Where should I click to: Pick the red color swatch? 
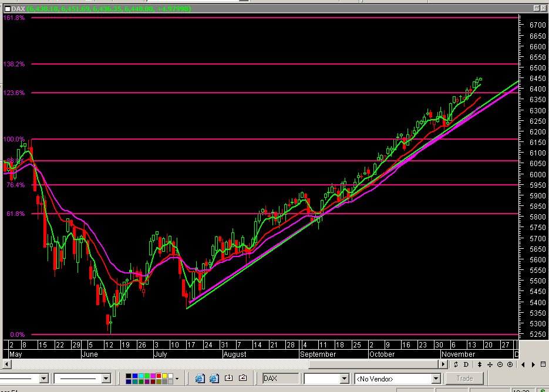(159, 376)
